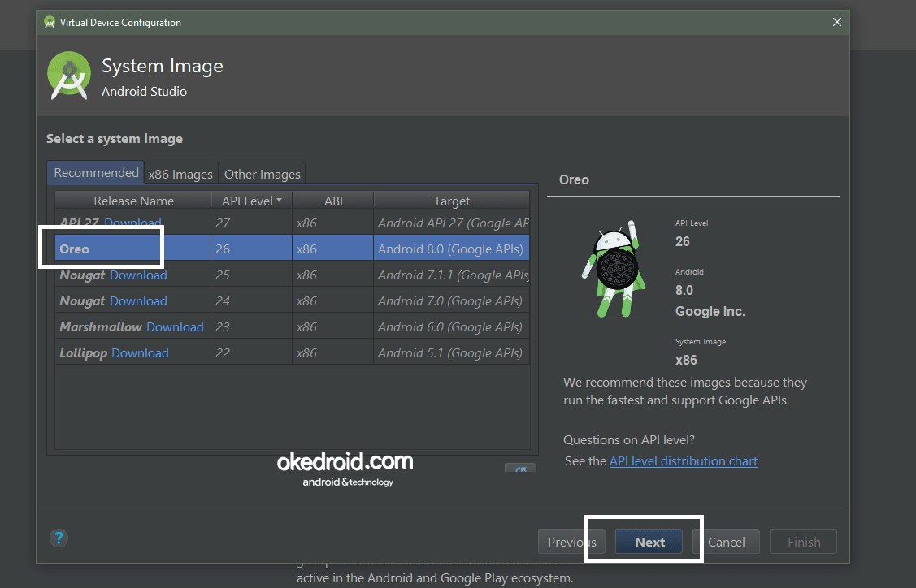Click the ABI column header
The image size is (916, 588).
pos(333,201)
